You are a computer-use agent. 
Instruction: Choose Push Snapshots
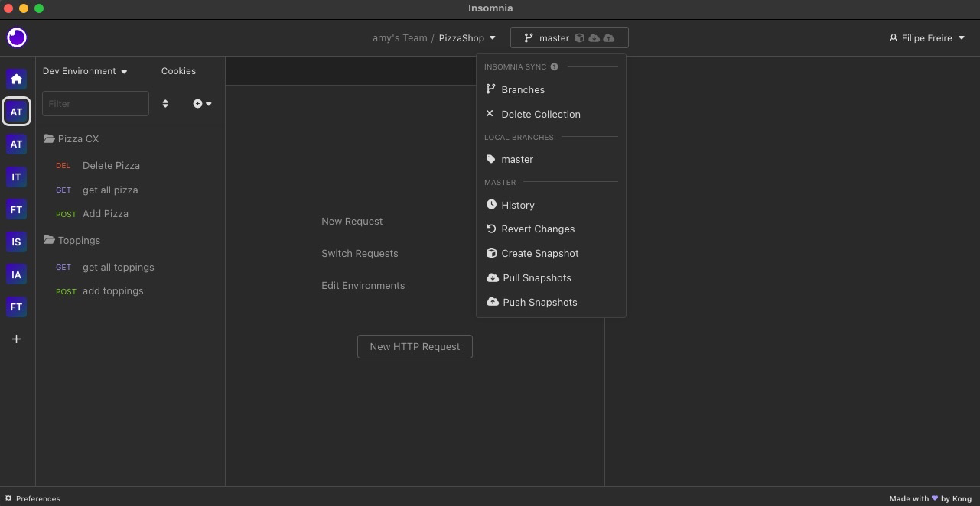point(551,302)
